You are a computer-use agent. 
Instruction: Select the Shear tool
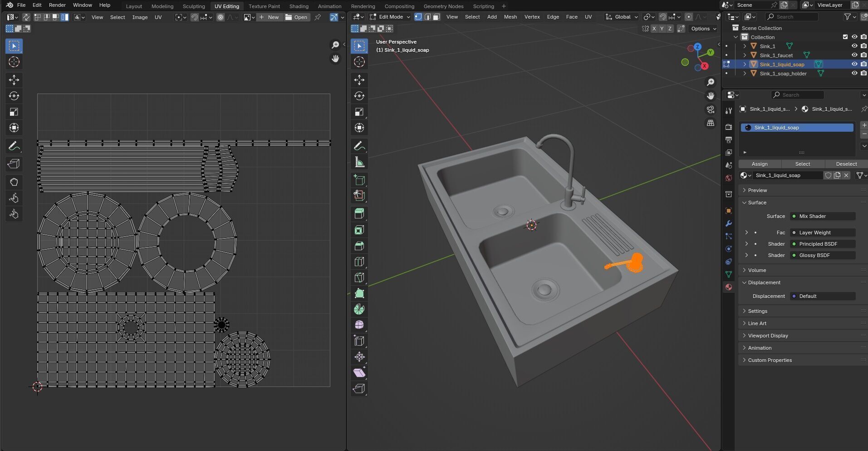pos(359,373)
